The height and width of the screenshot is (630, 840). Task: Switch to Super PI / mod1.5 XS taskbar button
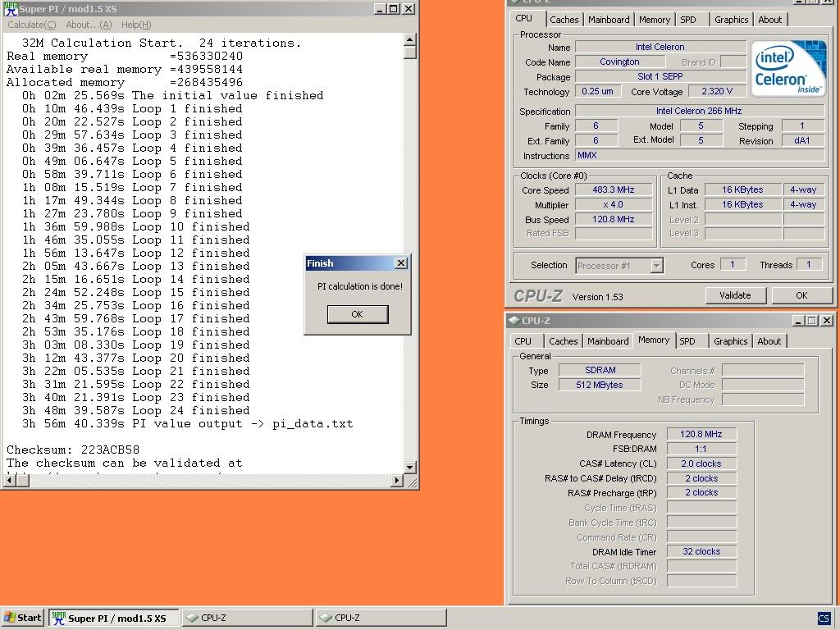[x=113, y=618]
